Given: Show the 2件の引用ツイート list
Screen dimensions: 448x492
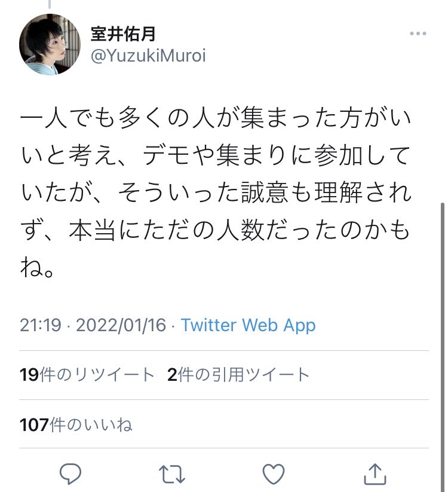Looking at the screenshot, I should coord(238,375).
